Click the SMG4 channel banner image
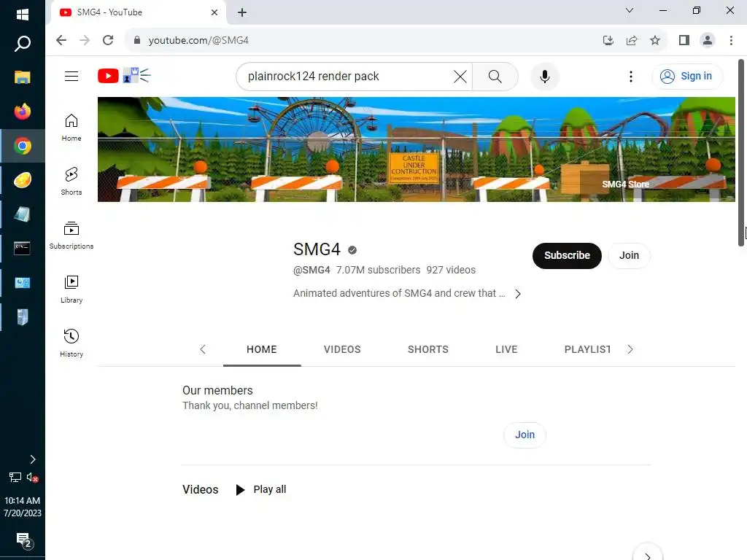This screenshot has width=747, height=560. point(416,149)
